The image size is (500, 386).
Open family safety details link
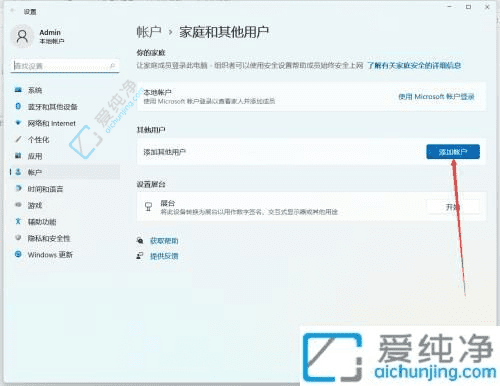tap(414, 65)
